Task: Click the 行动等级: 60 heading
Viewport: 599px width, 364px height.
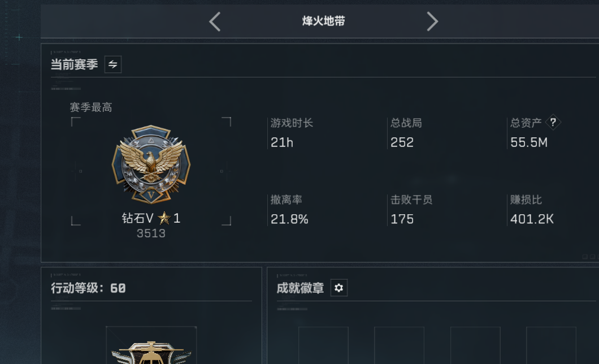Action: point(88,288)
